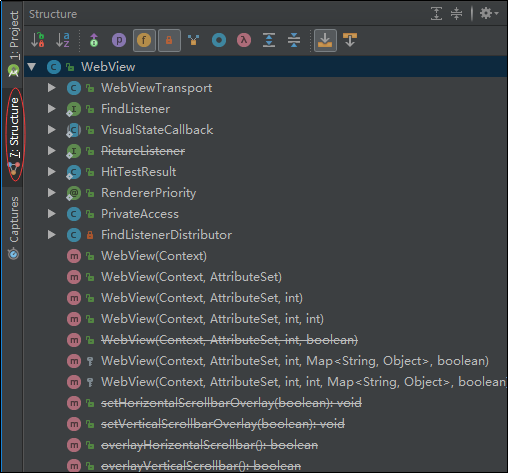Screen dimensions: 508x473
Task: Expand the RendererPriority node
Action: (x=52, y=193)
